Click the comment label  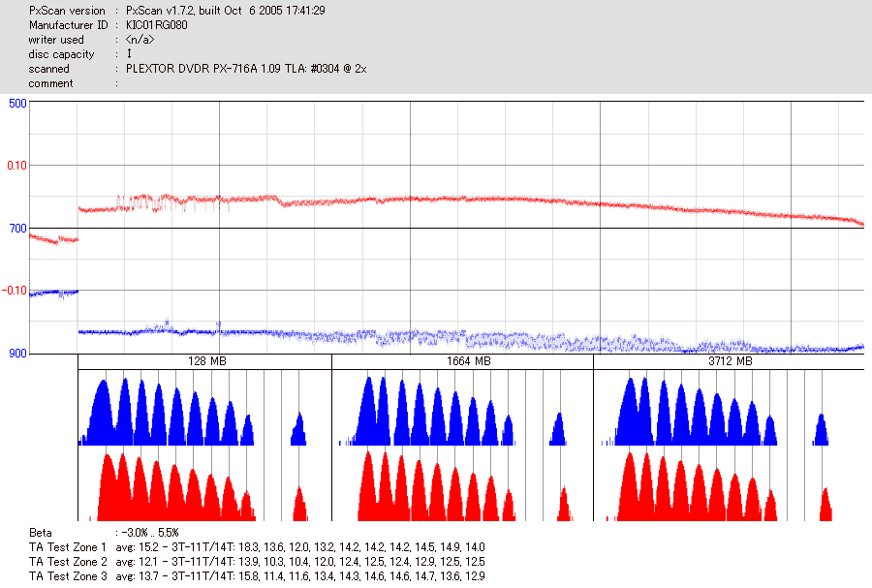click(50, 83)
